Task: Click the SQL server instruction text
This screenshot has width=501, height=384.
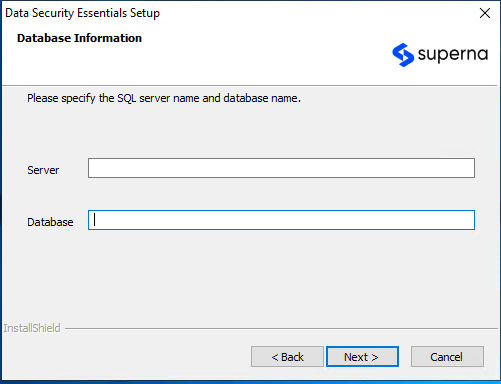Action: (x=164, y=98)
